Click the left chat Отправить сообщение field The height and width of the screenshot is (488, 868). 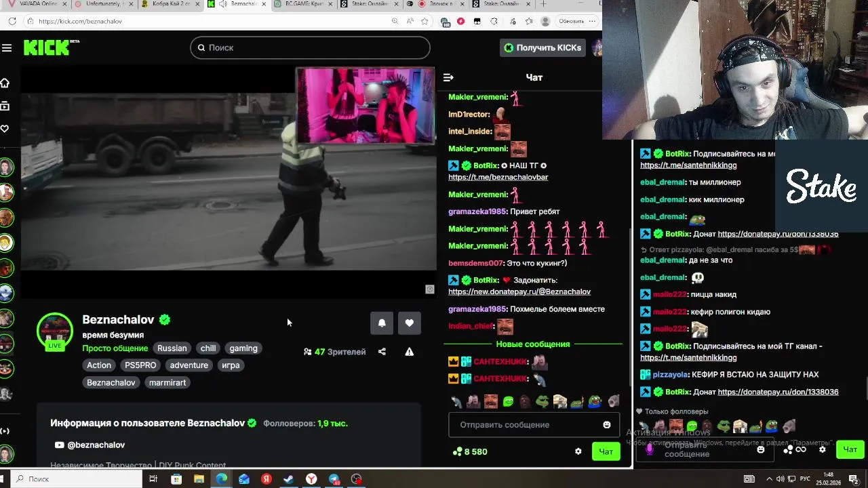coord(533,425)
